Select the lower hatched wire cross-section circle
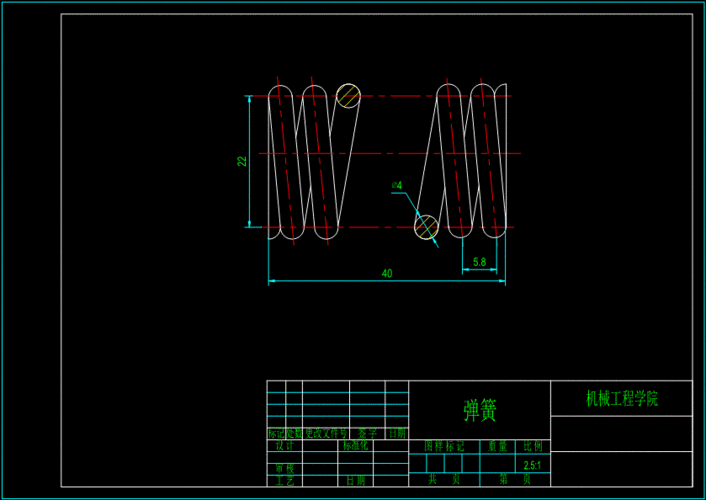The image size is (706, 500). click(x=427, y=227)
